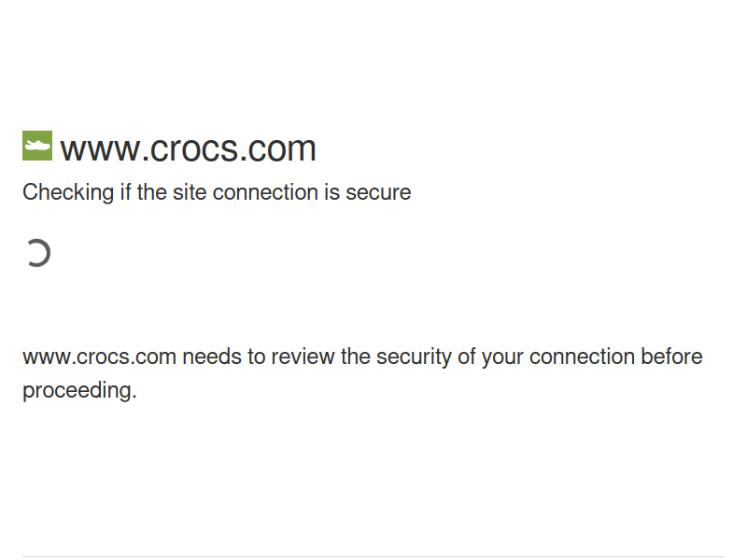
Task: Click the loading spinner icon
Action: [37, 253]
